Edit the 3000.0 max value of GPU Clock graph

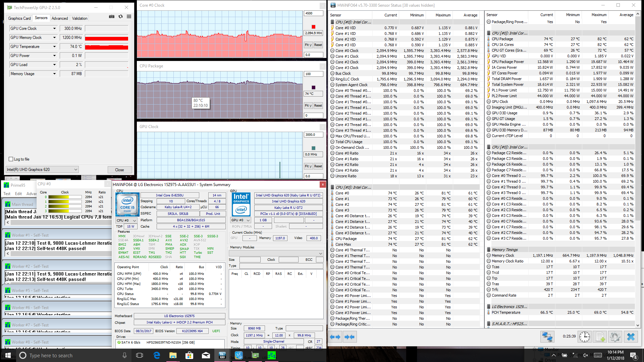point(313,135)
